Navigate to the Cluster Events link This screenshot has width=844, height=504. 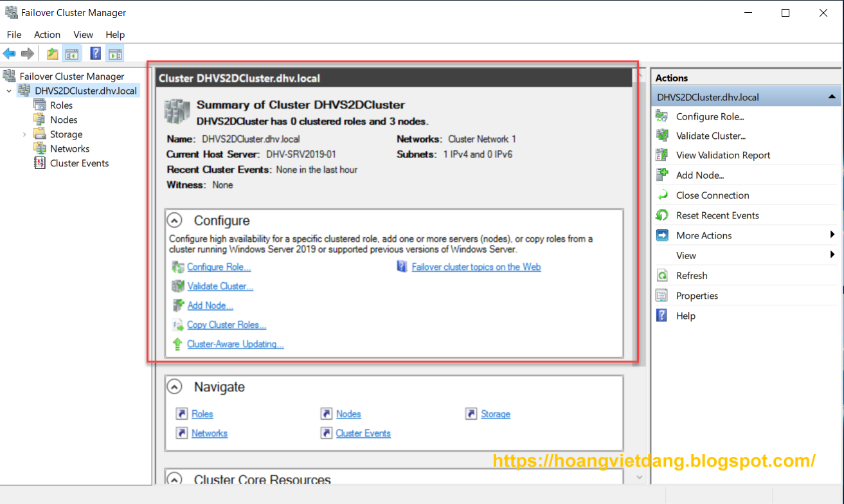(x=363, y=433)
